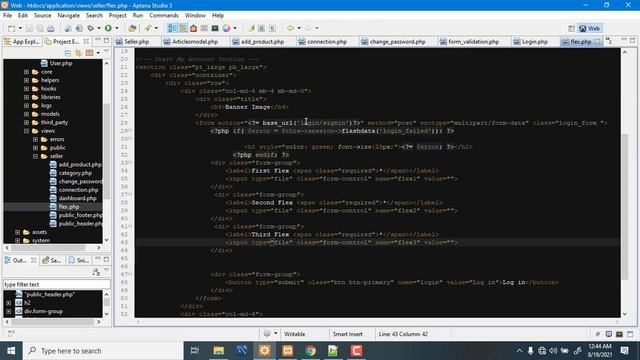This screenshot has width=640, height=360.
Task: Click Smart Insert status bar entry
Action: click(347, 334)
